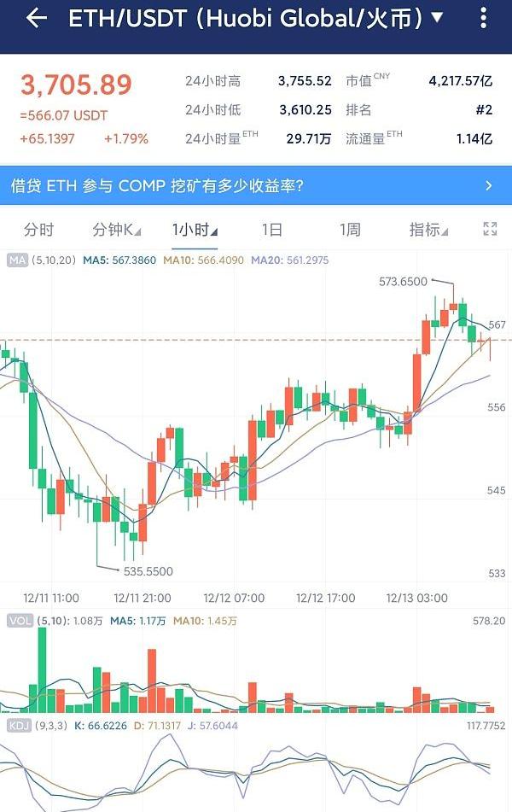Click the KDJ indicator label badge
This screenshot has width=512, height=812.
(18, 726)
